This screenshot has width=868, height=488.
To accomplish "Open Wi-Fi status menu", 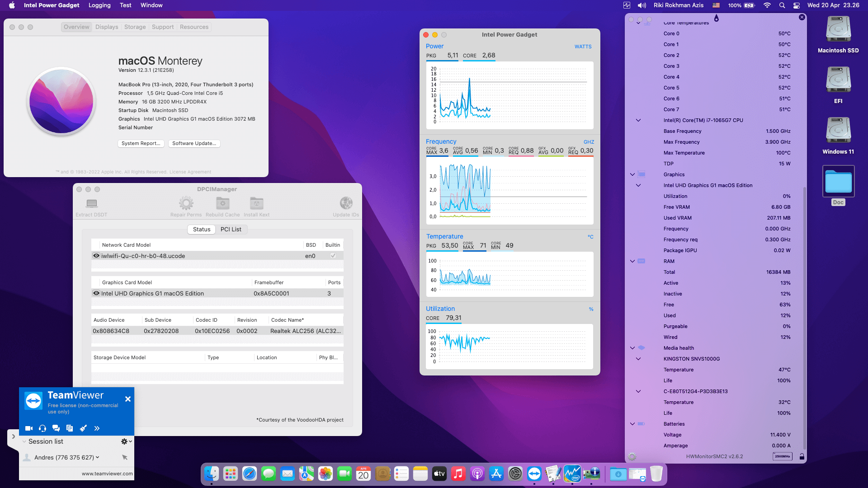I will (x=767, y=5).
